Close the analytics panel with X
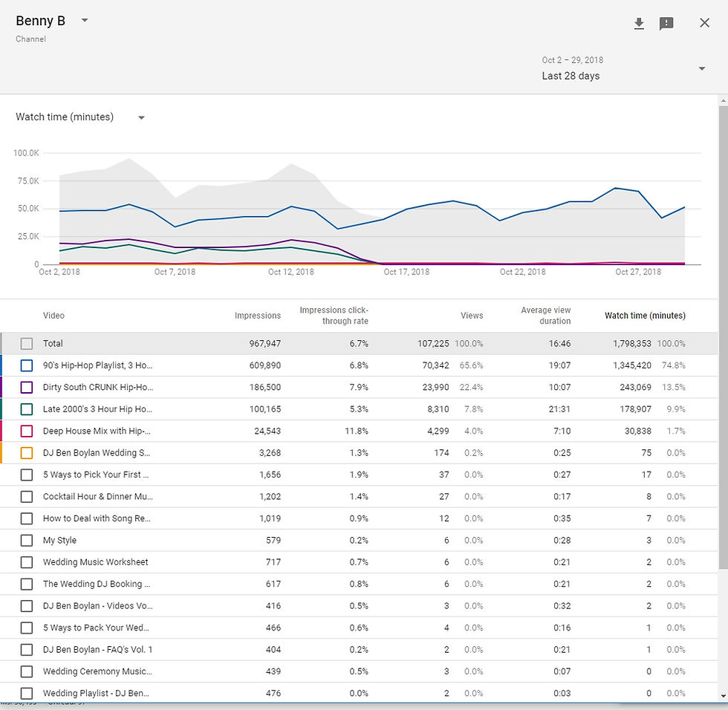728x710 pixels. 704,23
